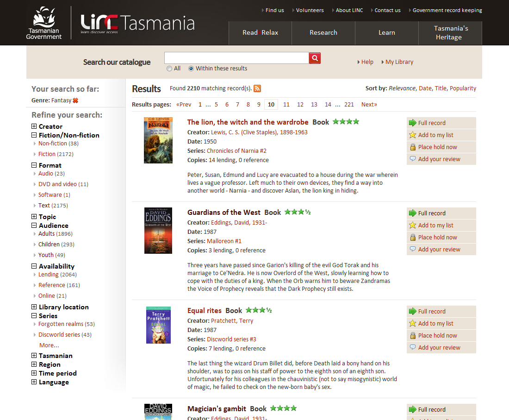Screen dimensions: 509x420
Task: Select the All search scope radio button
Action: (169, 69)
